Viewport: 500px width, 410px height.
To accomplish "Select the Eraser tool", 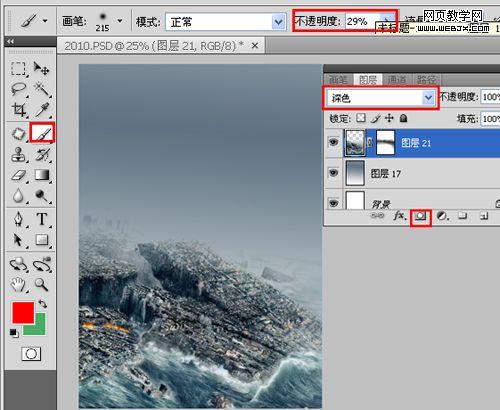I will coord(19,175).
